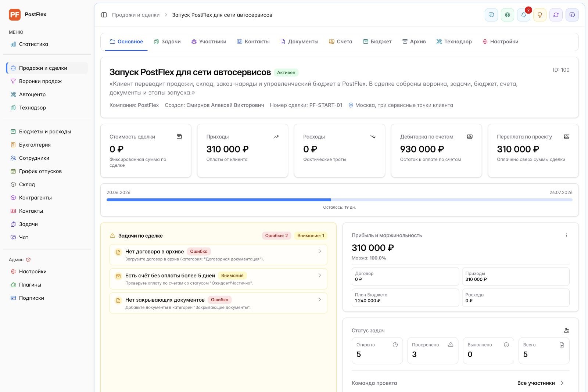Open the rightmost chat icon in header
The image size is (588, 392).
point(572,15)
